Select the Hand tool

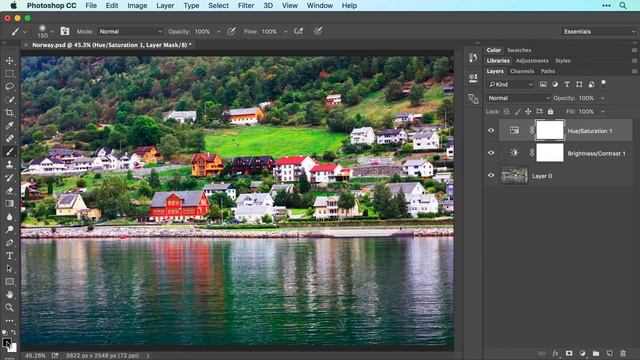[9, 294]
